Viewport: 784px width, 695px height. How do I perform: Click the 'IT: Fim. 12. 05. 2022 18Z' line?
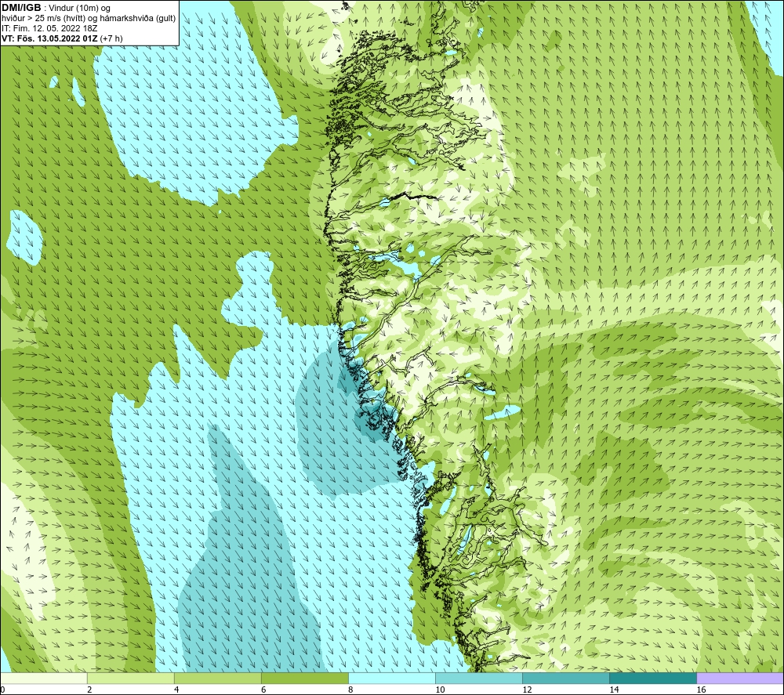click(49, 28)
